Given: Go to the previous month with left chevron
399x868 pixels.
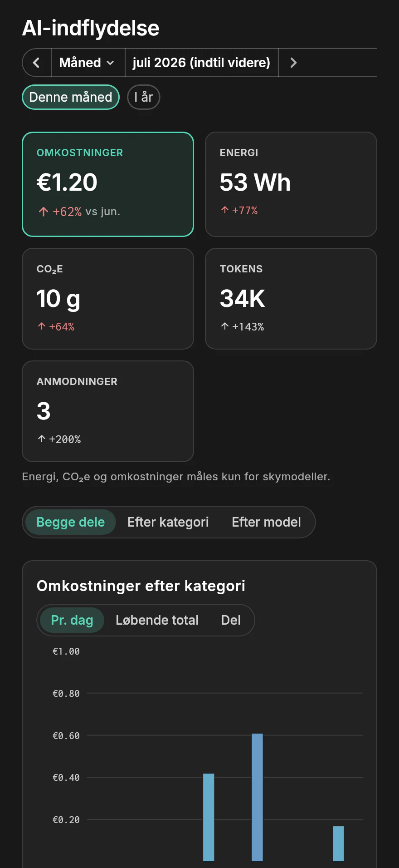Looking at the screenshot, I should [37, 63].
